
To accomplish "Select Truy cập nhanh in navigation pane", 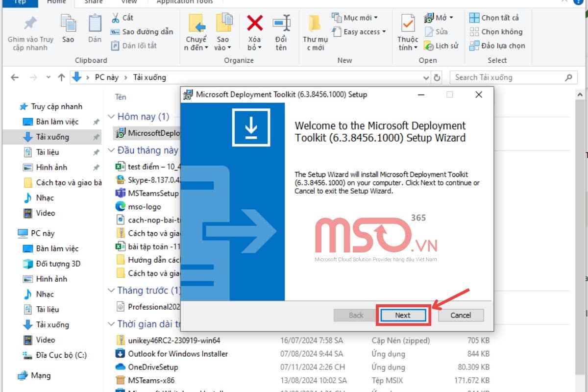I will 51,106.
